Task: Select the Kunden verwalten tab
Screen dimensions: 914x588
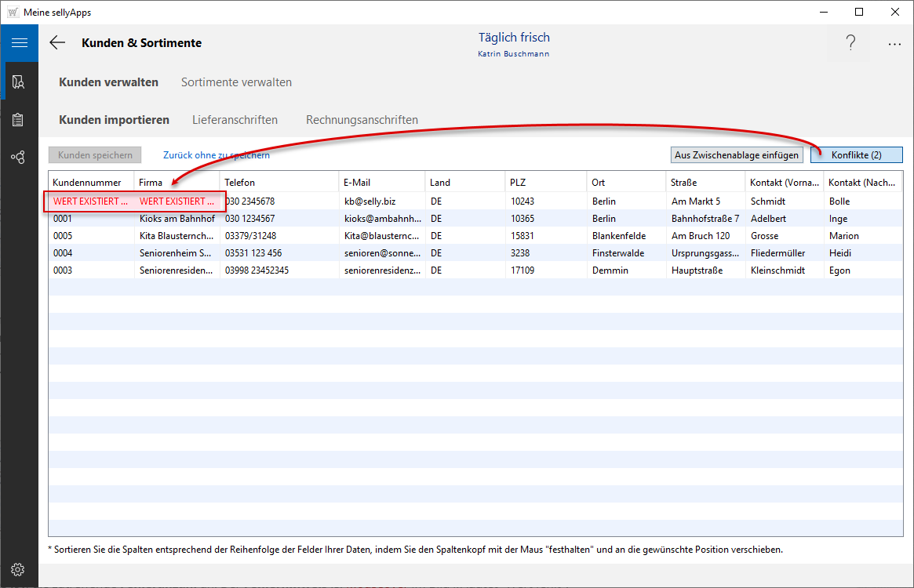Action: pyautogui.click(x=108, y=82)
